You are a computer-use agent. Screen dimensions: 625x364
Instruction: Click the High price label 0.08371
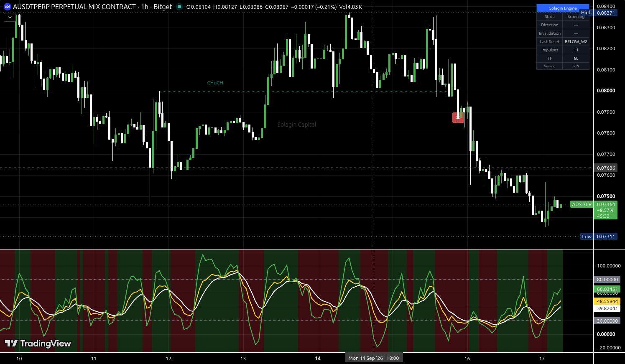606,13
